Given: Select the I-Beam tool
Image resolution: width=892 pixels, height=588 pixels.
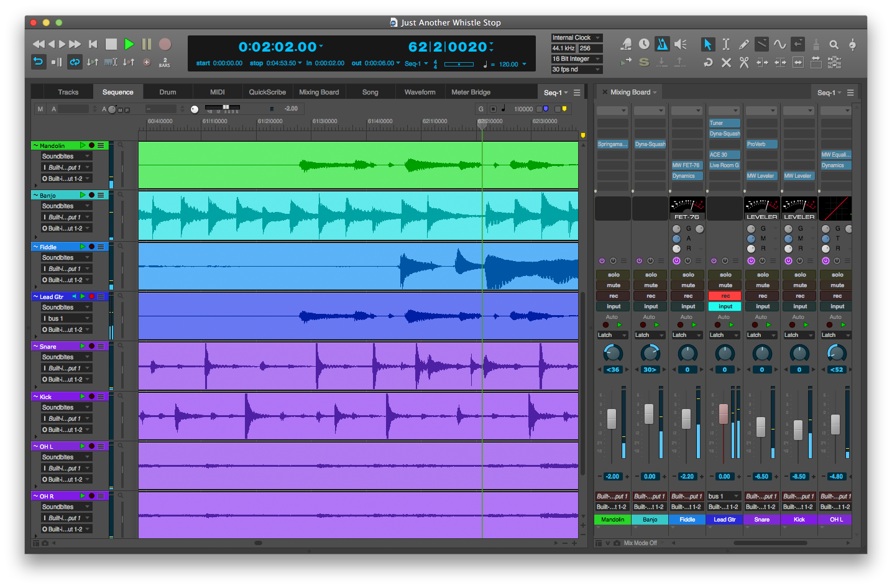Looking at the screenshot, I should click(725, 44).
